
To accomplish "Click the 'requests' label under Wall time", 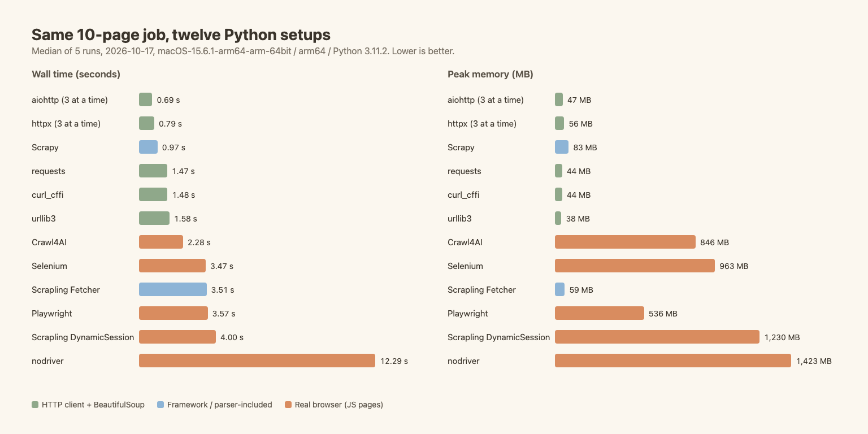I will tap(49, 171).
